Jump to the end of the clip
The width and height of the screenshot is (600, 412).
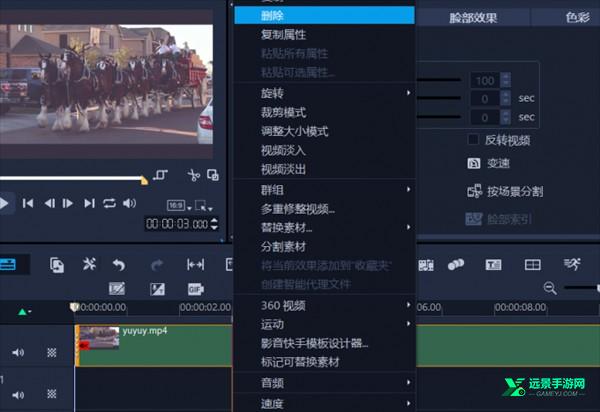(89, 203)
